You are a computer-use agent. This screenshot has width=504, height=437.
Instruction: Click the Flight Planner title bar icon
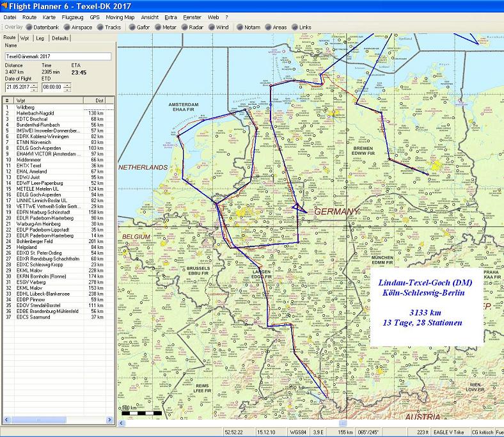pos(6,6)
